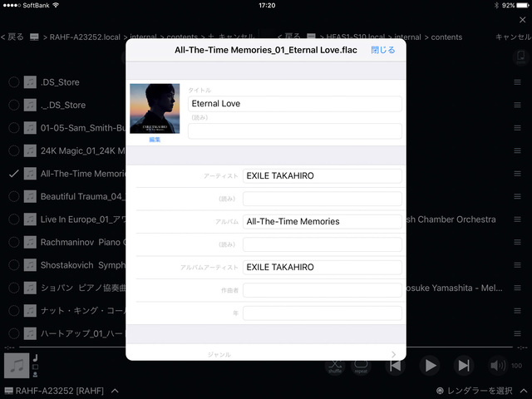The height and width of the screenshot is (399, 532).
Task: Edit the タイトル field Eternal Love
Action: 295,103
